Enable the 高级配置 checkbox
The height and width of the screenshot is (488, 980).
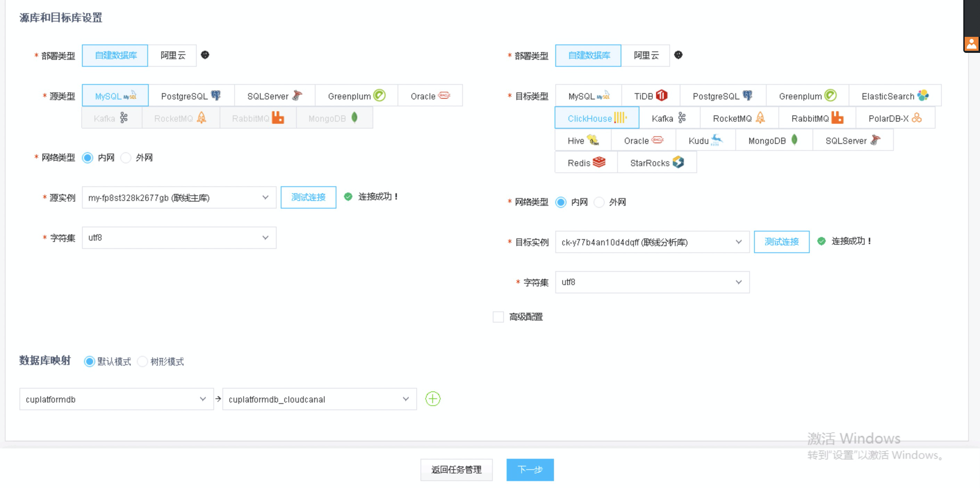[498, 316]
